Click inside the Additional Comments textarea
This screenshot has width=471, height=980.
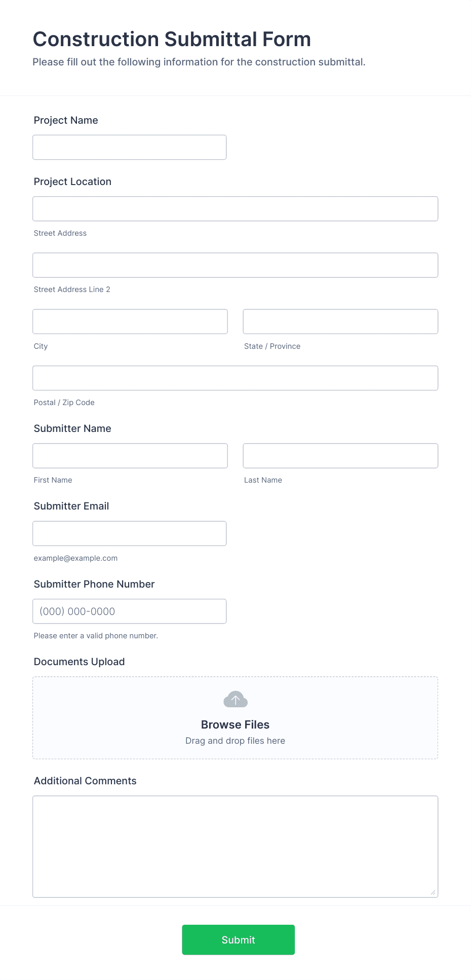[235, 846]
